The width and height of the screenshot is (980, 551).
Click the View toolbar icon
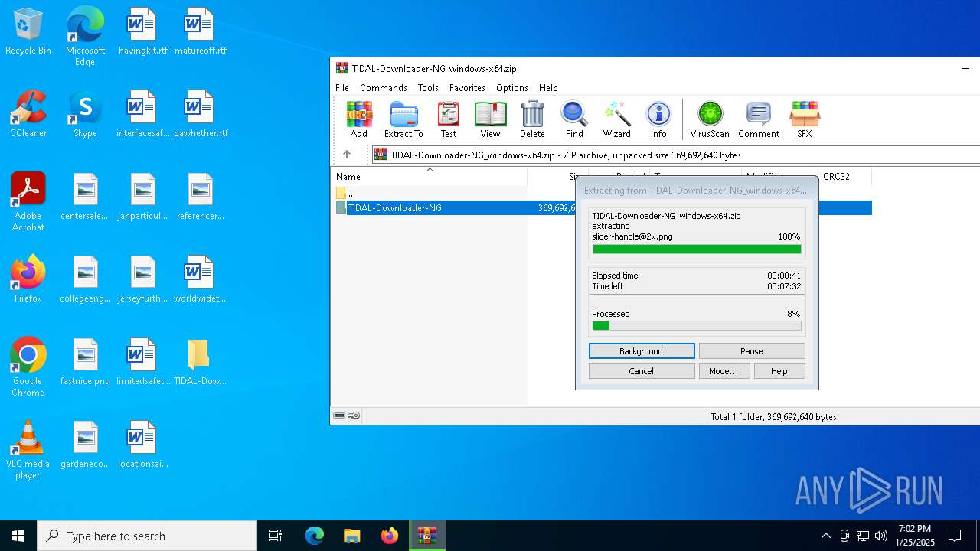[490, 120]
